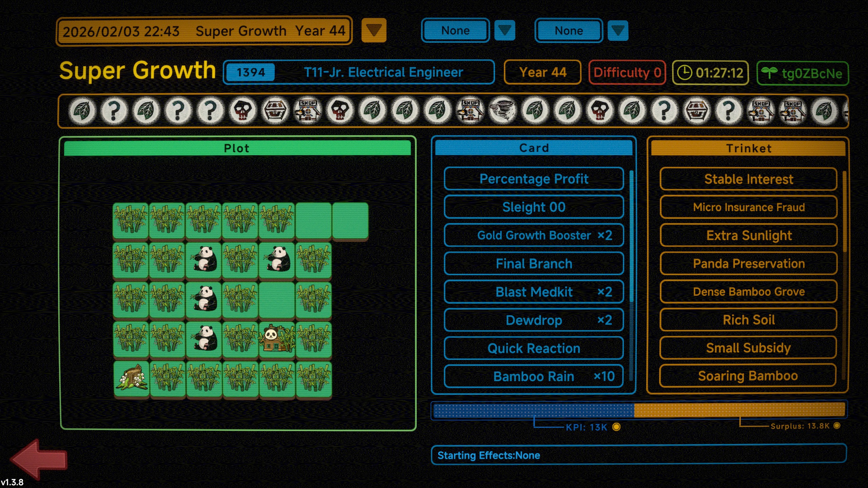Open the orange save record dropdown arrow
The height and width of the screenshot is (488, 868).
click(x=374, y=30)
